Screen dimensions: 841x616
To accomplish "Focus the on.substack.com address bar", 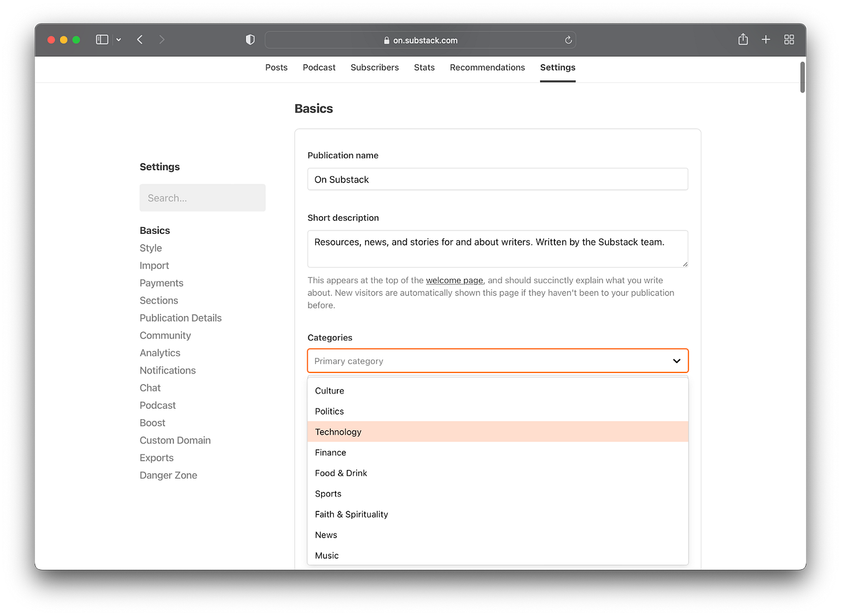I will point(420,40).
